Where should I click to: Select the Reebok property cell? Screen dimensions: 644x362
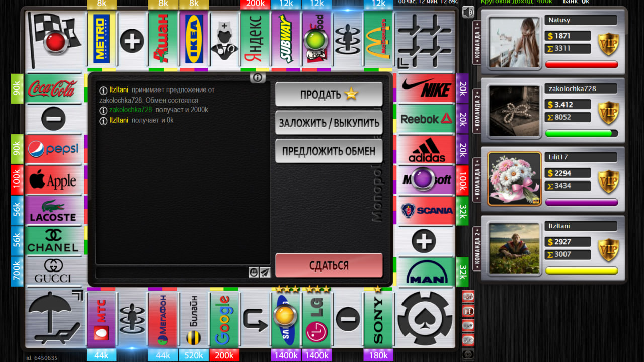(427, 119)
